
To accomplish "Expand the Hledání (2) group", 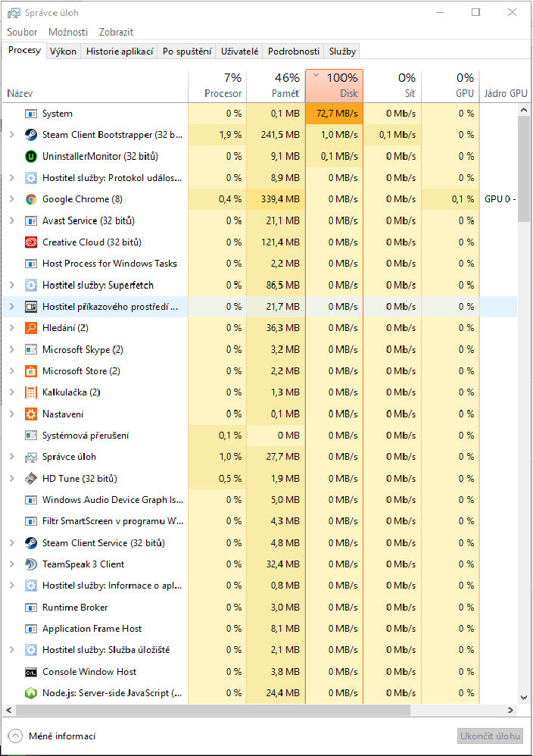I will pyautogui.click(x=12, y=328).
